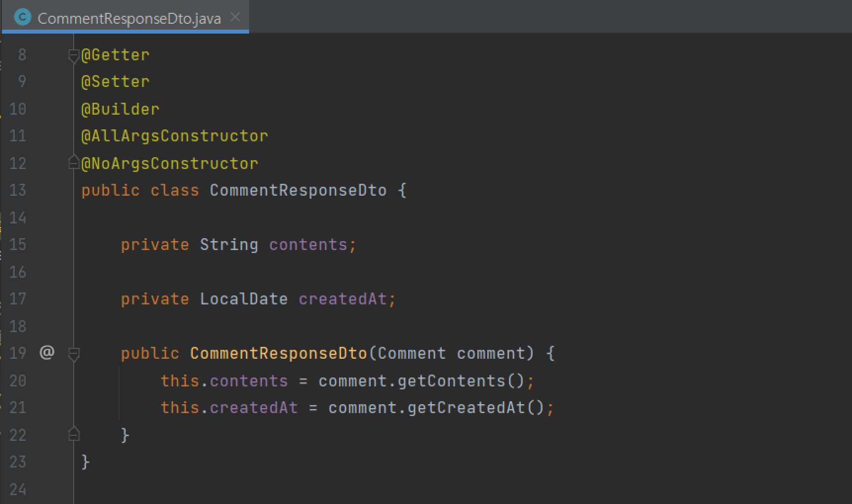852x504 pixels.
Task: Select the CommentResponseDto.java editor tab
Action: pyautogui.click(x=125, y=17)
